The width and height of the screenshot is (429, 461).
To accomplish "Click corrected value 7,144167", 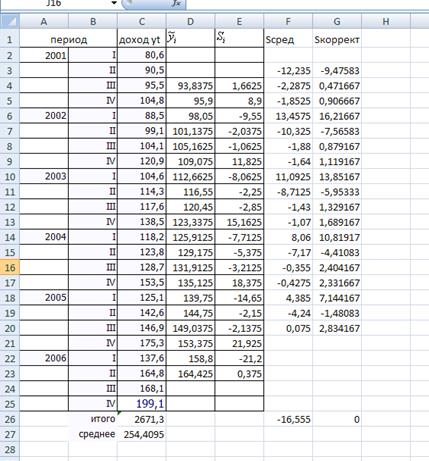I will [337, 298].
